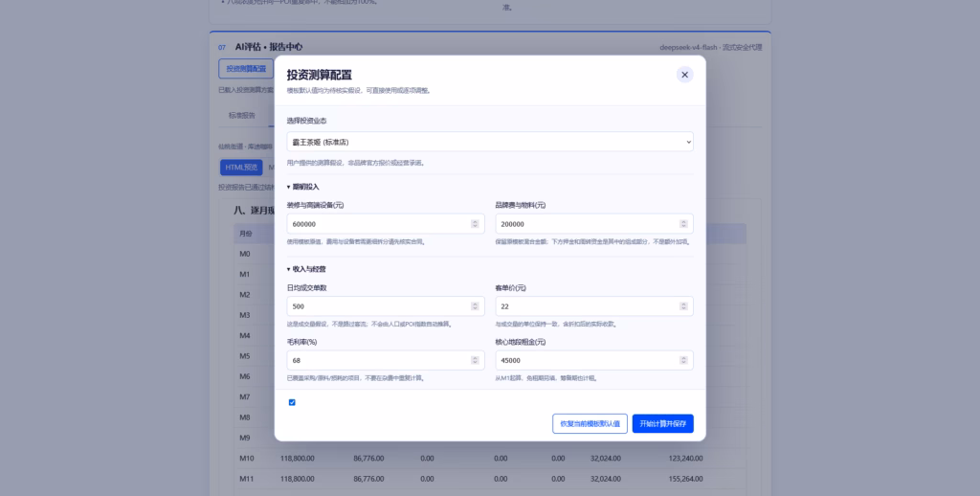Adjust the 品牌费与物料 spinner arrows
Screen dimensions: 980x496
(x=683, y=224)
